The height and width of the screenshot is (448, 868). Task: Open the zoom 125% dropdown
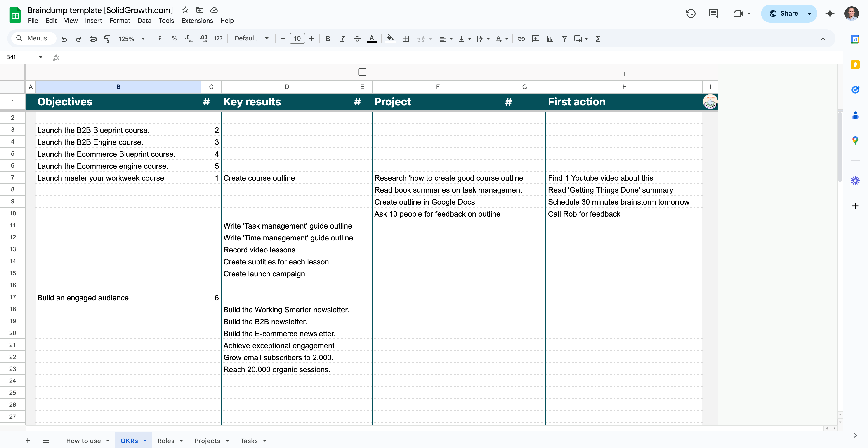click(131, 39)
